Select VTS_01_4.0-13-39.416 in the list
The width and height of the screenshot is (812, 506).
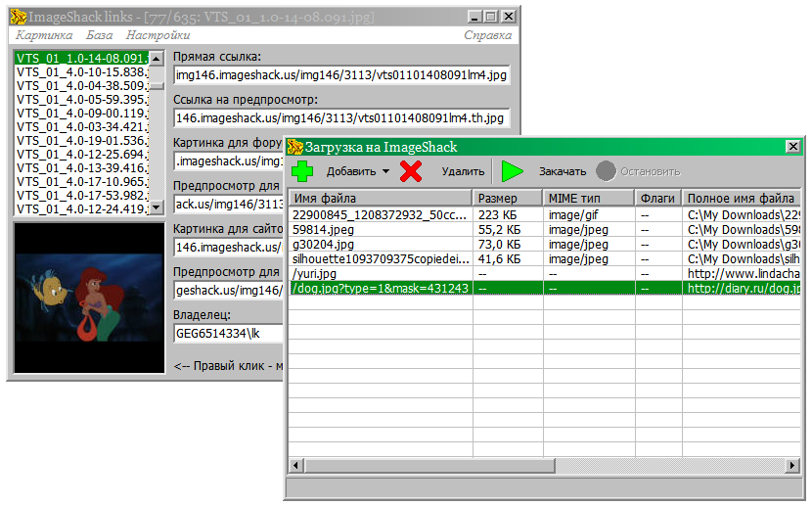click(x=82, y=167)
